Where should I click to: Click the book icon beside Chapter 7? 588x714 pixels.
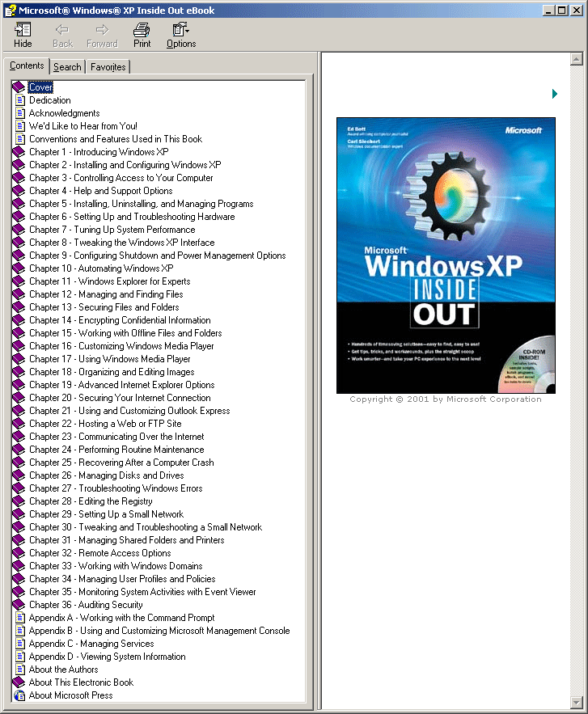[19, 229]
